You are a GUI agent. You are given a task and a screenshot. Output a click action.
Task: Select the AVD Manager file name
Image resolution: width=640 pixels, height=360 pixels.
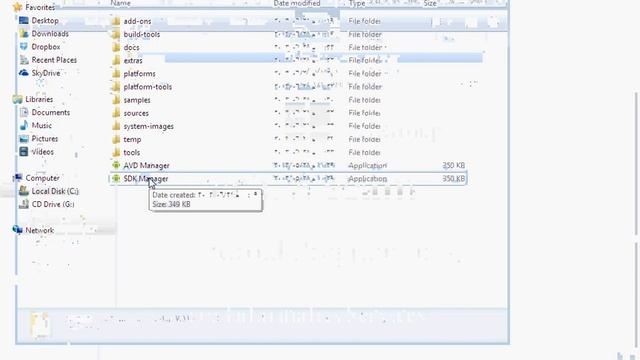point(146,165)
